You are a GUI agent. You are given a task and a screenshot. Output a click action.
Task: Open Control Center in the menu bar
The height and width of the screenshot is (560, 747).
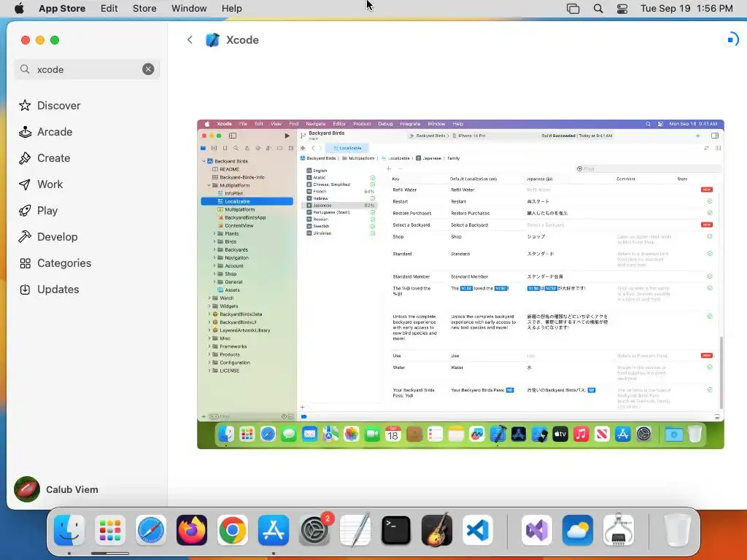[622, 9]
